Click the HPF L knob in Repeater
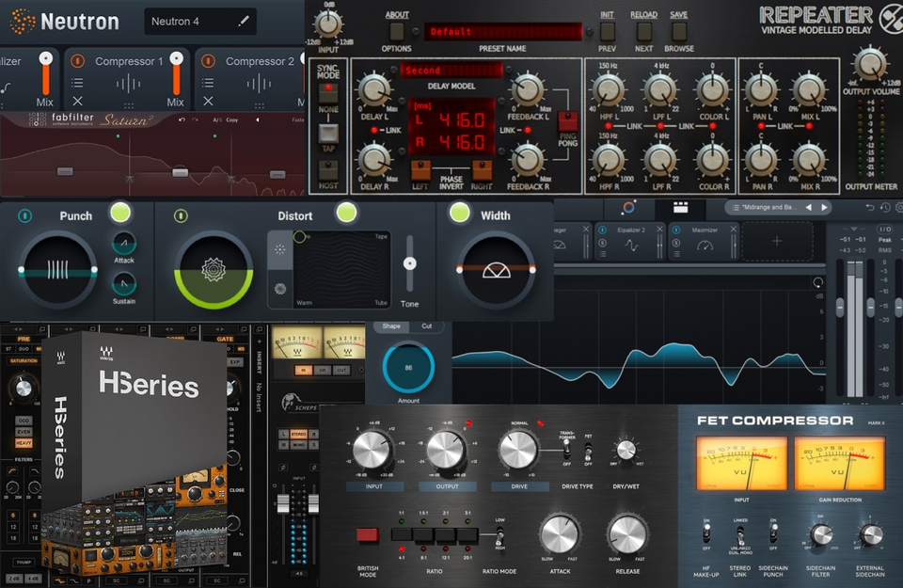 click(x=609, y=89)
